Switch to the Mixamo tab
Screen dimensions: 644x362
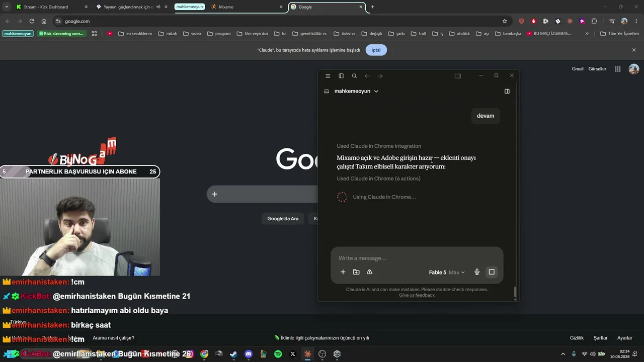[247, 7]
